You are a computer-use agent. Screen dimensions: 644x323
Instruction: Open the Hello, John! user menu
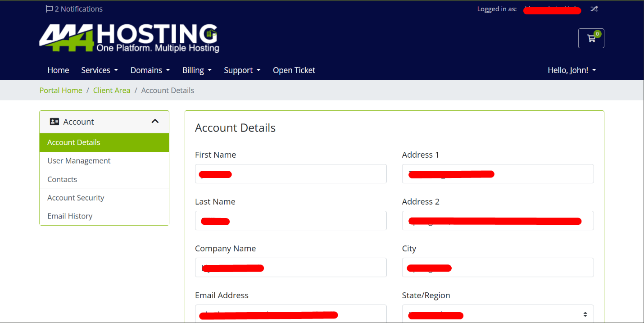pos(571,70)
